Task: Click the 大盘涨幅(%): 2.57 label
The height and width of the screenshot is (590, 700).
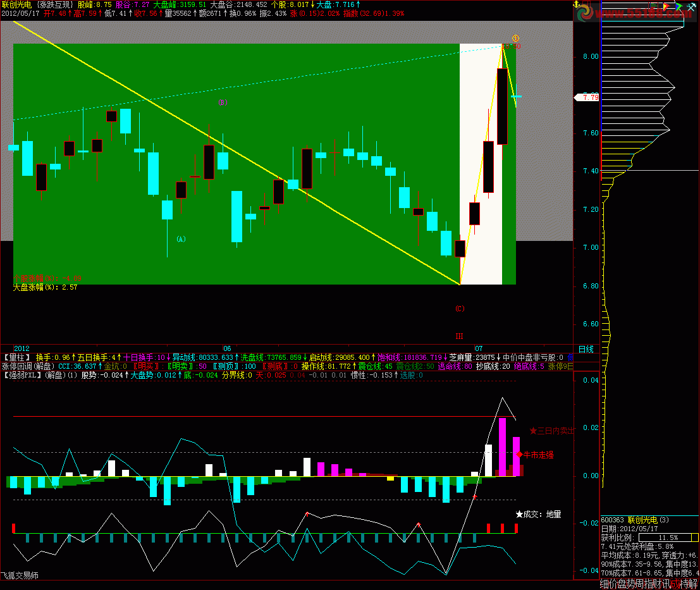Action: pyautogui.click(x=45, y=288)
